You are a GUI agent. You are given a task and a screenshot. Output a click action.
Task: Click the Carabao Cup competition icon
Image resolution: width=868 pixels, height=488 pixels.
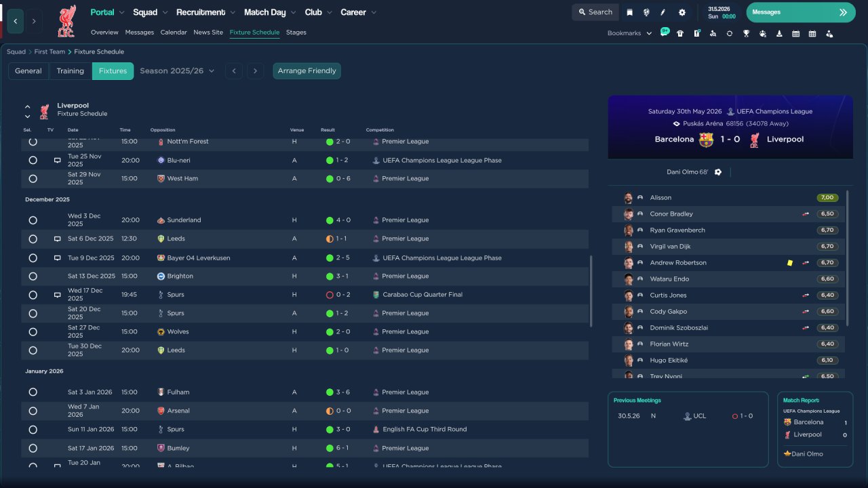point(376,295)
